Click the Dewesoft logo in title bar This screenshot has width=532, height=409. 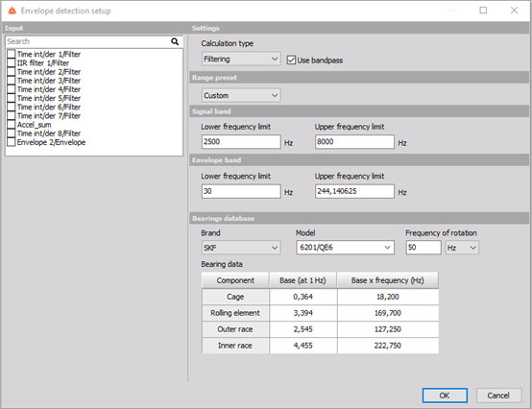pos(12,11)
